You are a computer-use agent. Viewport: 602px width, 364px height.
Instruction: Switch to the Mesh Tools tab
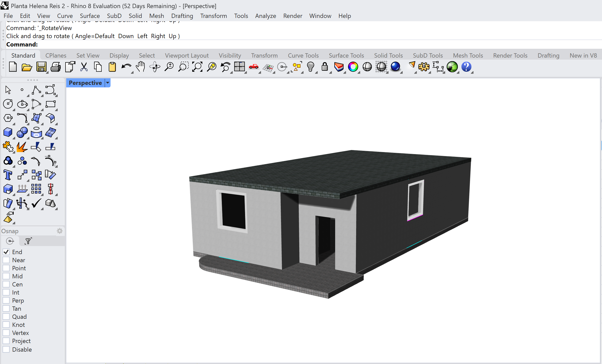point(468,55)
